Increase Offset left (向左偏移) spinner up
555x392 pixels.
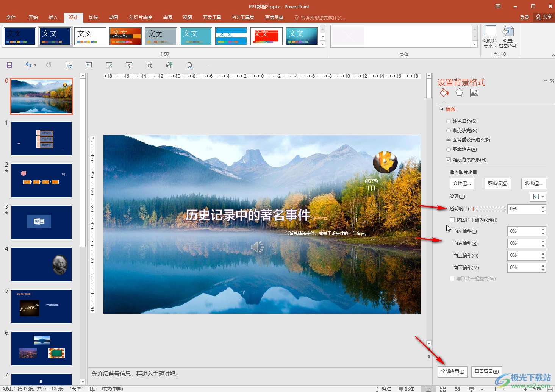(543, 229)
